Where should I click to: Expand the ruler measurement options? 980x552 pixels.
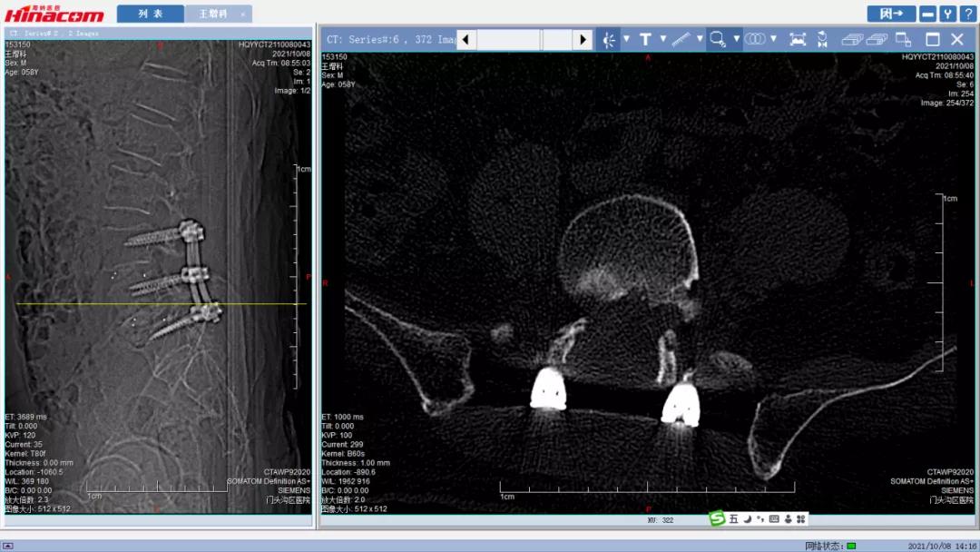[x=700, y=39]
